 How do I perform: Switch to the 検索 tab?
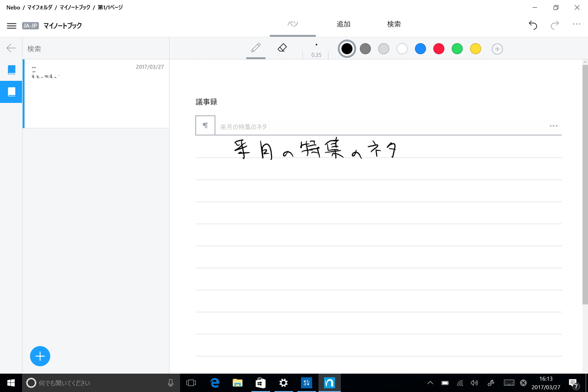click(393, 24)
